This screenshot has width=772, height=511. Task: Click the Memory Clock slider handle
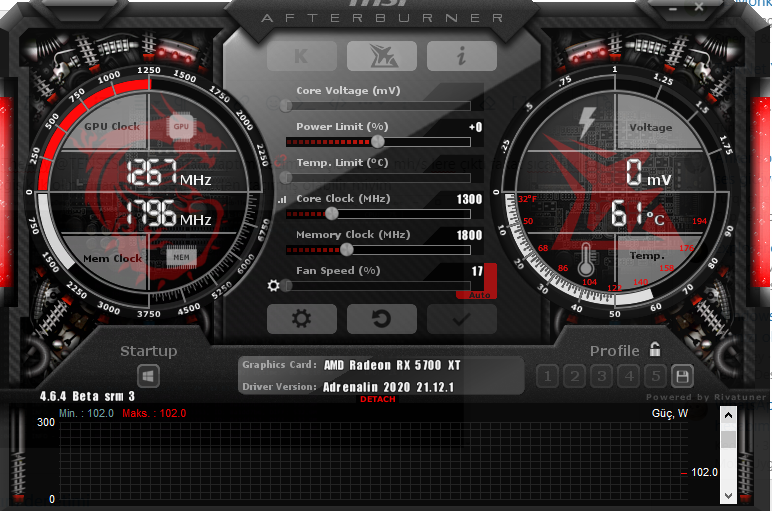pyautogui.click(x=347, y=250)
